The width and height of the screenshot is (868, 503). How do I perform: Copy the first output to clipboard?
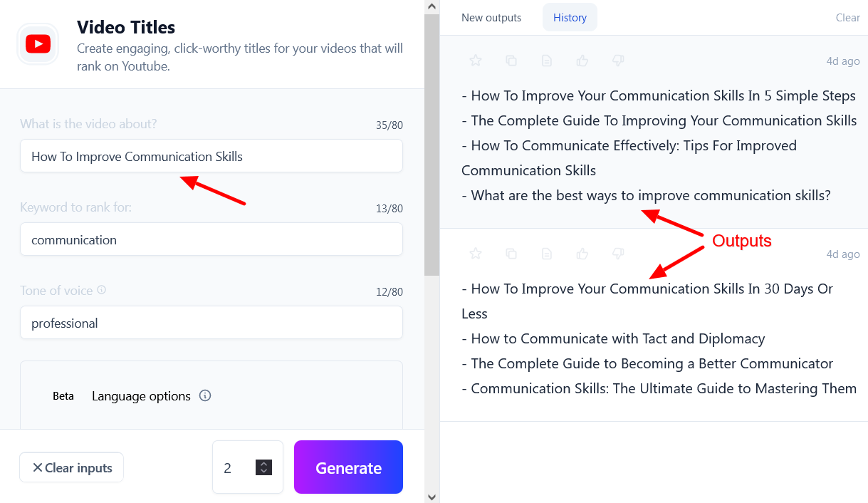pyautogui.click(x=511, y=61)
